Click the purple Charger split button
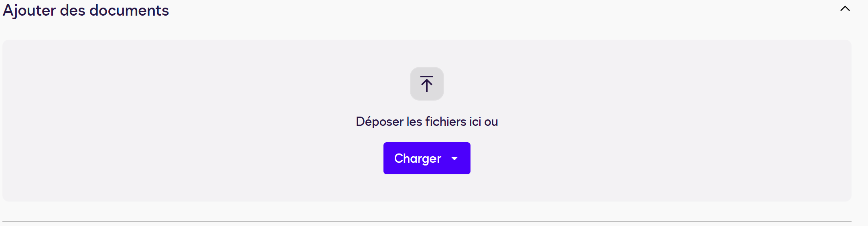This screenshot has width=868, height=226. [x=427, y=158]
